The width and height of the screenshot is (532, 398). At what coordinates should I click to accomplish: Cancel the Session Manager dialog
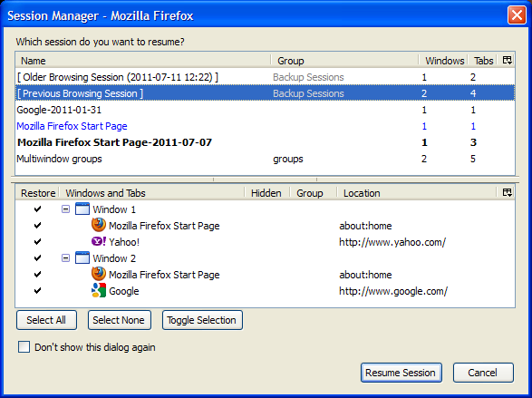(x=483, y=373)
